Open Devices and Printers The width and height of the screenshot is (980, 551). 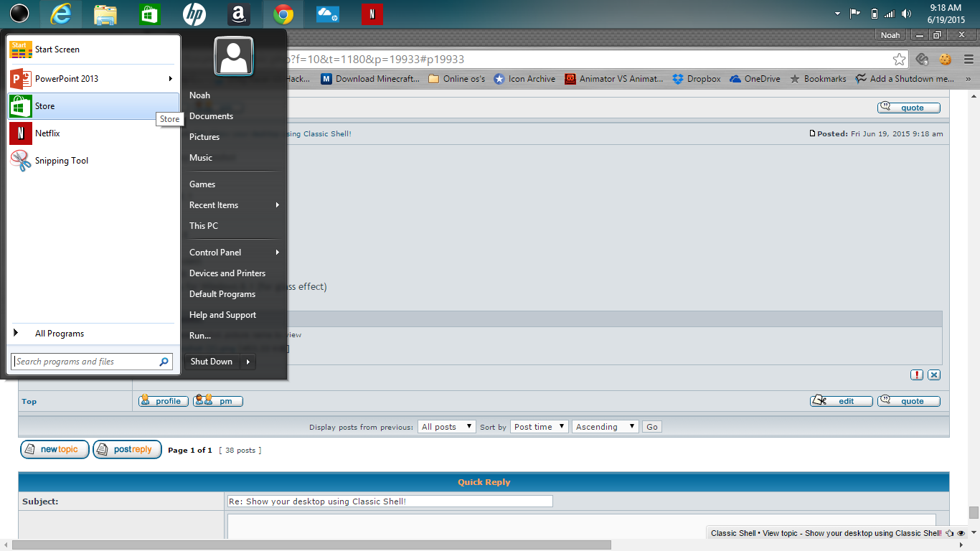[x=227, y=273]
